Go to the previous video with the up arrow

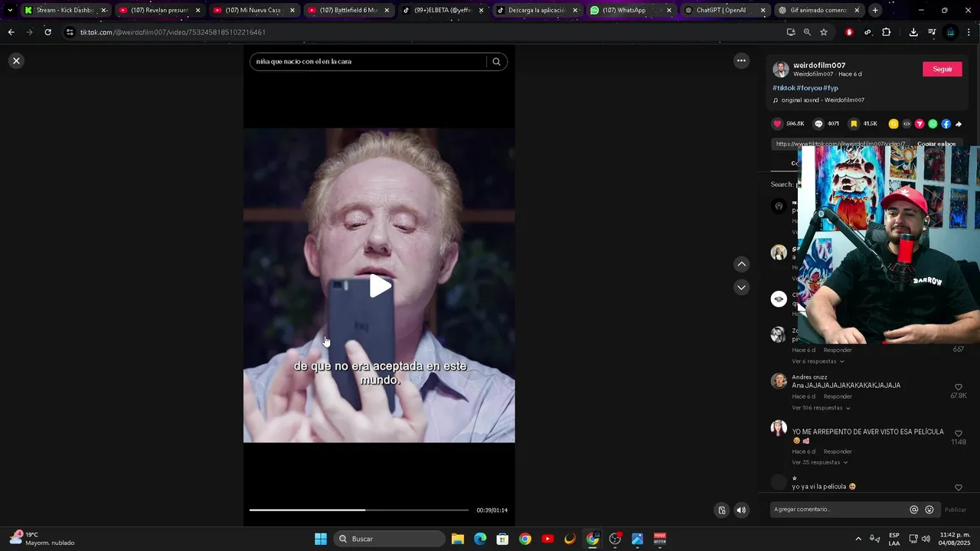coord(741,264)
